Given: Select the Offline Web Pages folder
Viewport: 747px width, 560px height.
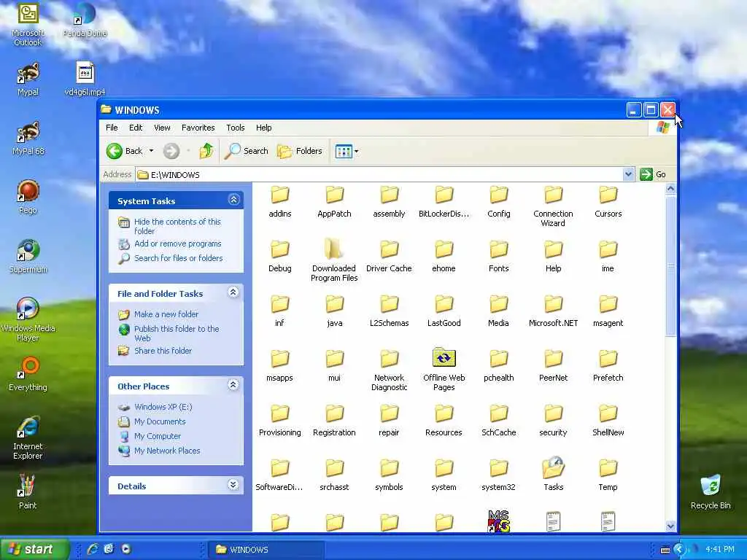Looking at the screenshot, I should coord(444,370).
